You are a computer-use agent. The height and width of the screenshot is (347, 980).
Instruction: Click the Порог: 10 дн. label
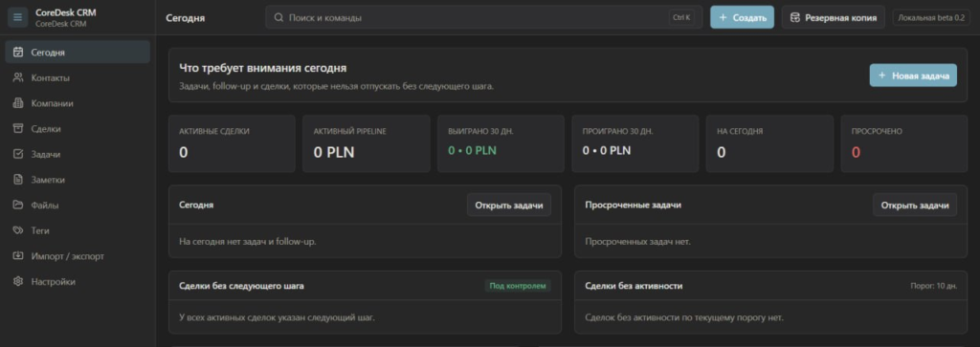[x=934, y=286]
